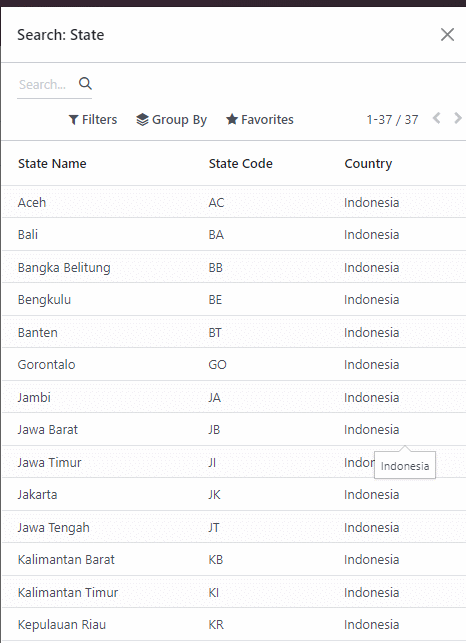Open the Group By dropdown
Image resolution: width=466 pixels, height=643 pixels.
[x=171, y=120]
